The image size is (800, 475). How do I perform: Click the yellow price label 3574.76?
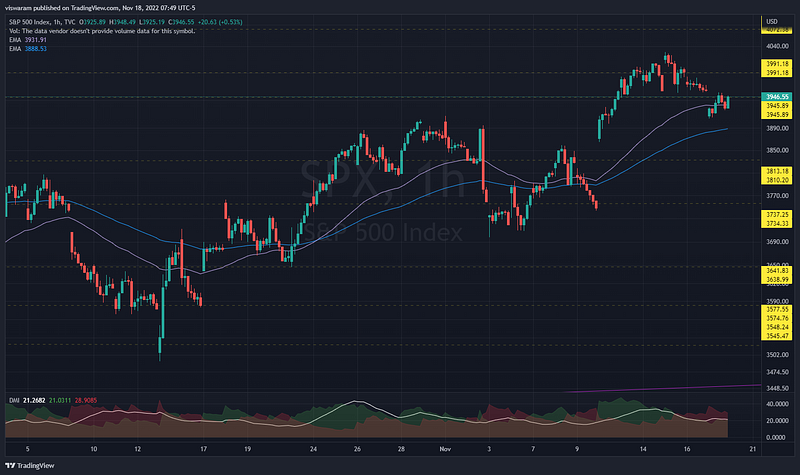click(777, 318)
